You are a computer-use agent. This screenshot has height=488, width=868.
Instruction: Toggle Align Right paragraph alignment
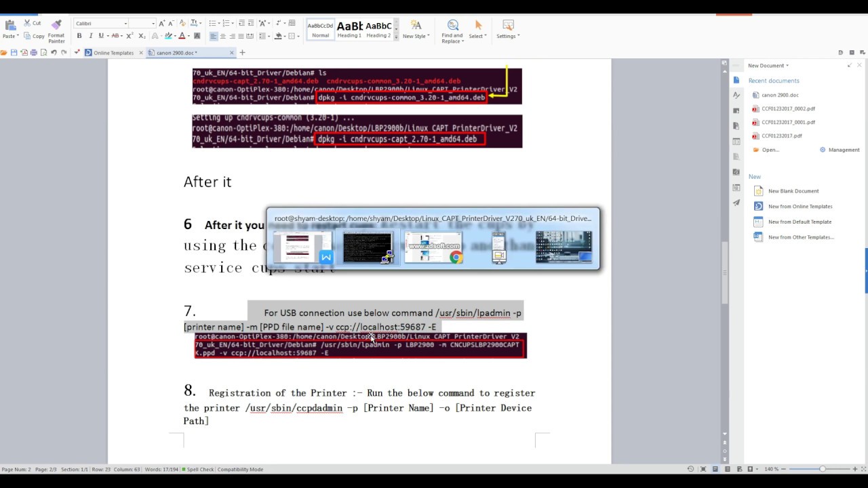coord(232,36)
